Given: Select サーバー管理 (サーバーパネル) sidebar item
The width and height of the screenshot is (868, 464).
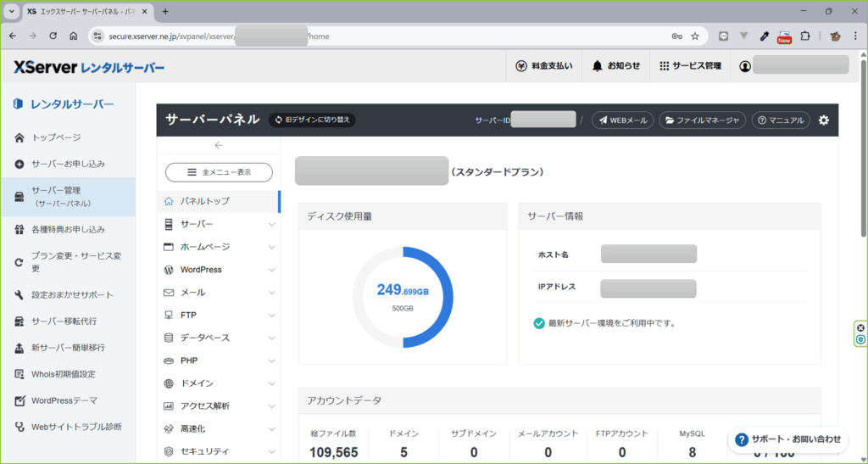Looking at the screenshot, I should pyautogui.click(x=68, y=197).
